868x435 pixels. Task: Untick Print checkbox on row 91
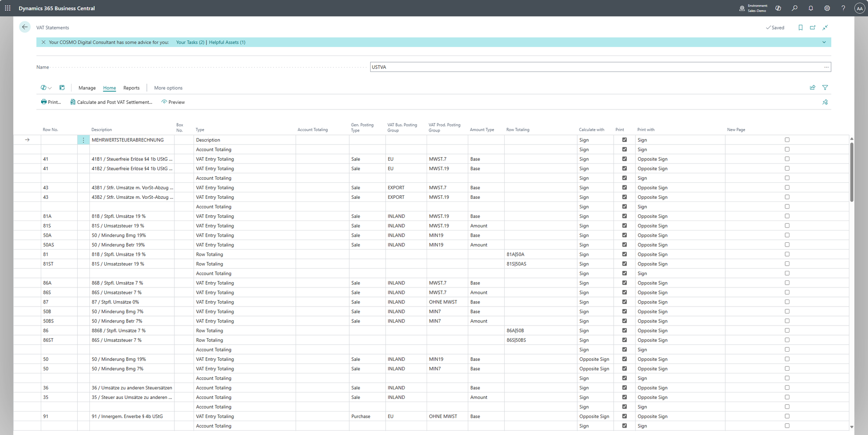point(625,416)
